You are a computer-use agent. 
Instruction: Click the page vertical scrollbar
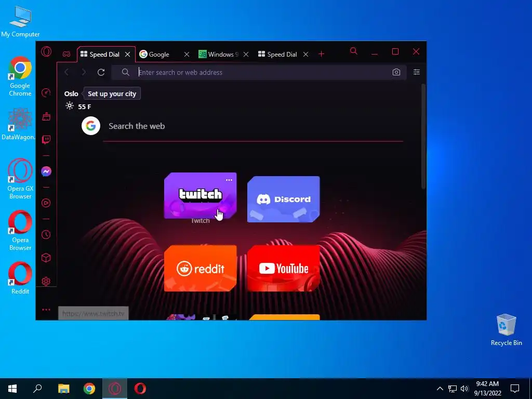tap(423, 136)
